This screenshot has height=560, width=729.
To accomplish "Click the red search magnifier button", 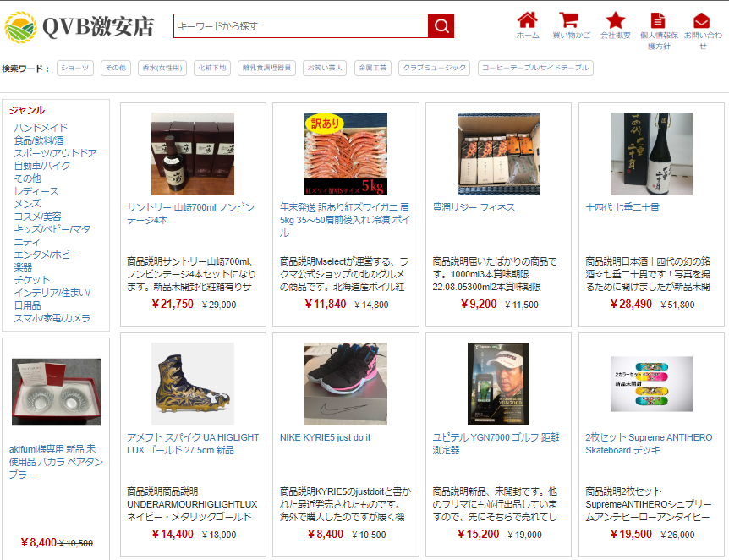I will click(x=441, y=25).
